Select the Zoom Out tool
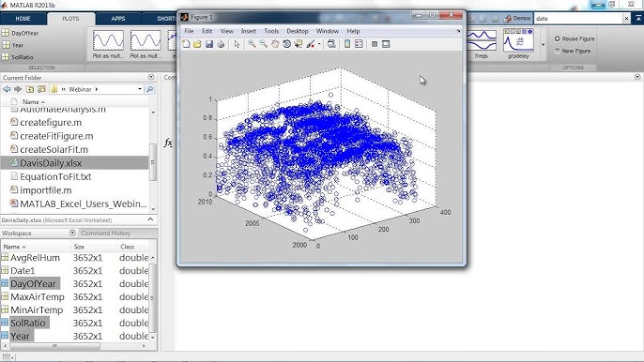The height and width of the screenshot is (362, 644). tap(263, 44)
